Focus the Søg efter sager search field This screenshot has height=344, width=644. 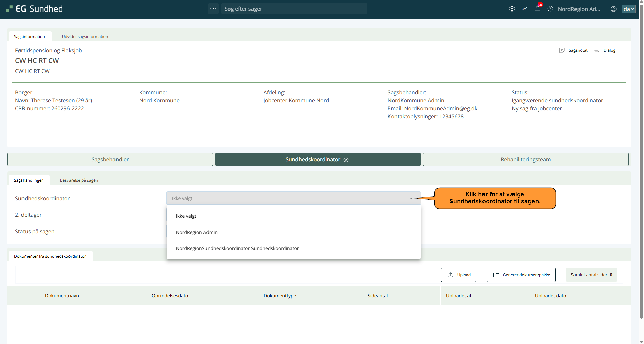pyautogui.click(x=294, y=9)
